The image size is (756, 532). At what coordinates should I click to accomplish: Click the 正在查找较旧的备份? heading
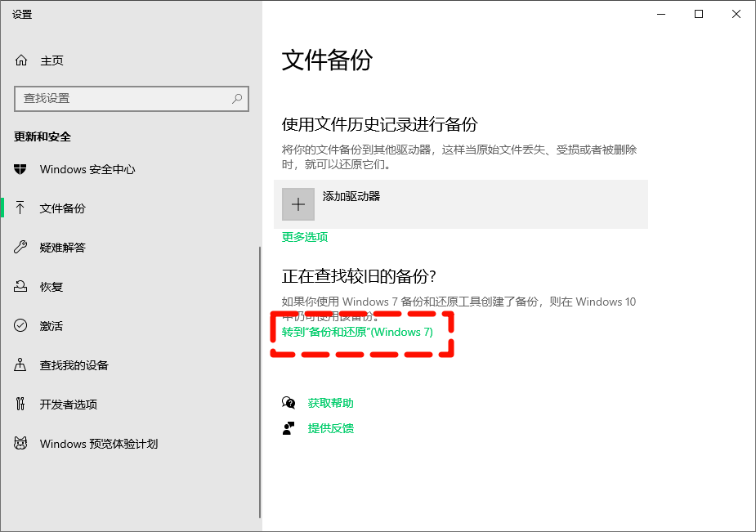point(359,276)
